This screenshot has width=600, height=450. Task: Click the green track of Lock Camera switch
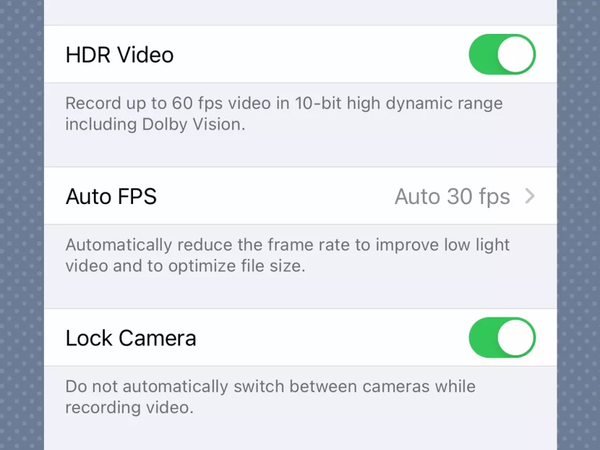point(486,338)
